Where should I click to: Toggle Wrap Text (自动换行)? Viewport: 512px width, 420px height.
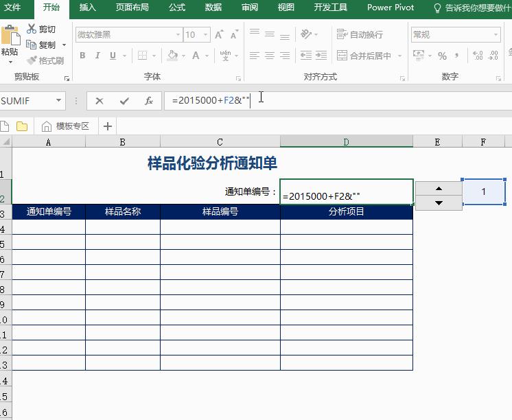(x=360, y=34)
